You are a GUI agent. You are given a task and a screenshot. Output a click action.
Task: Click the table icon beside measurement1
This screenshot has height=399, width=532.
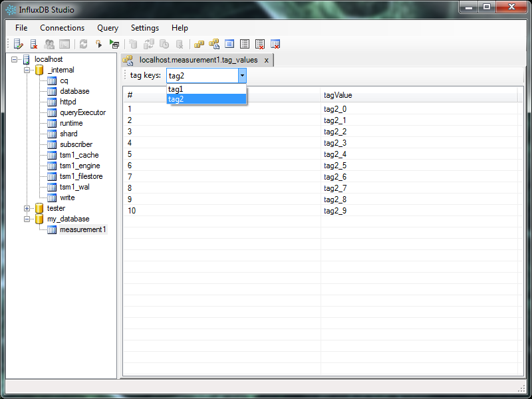(x=52, y=229)
